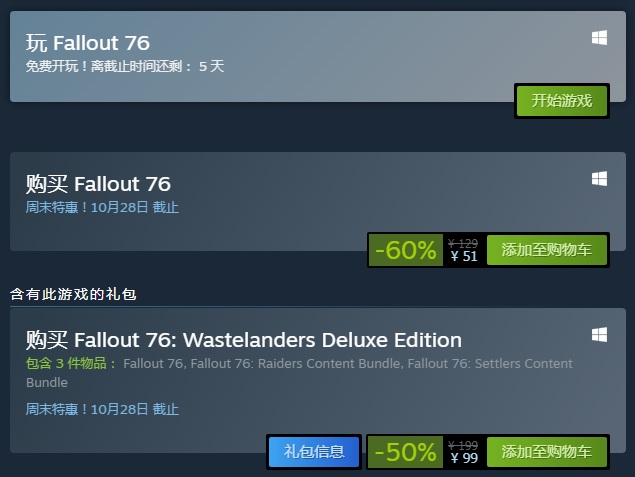The image size is (635, 477).
Task: Click the 玩 Fallout 76 heading
Action: click(x=88, y=43)
